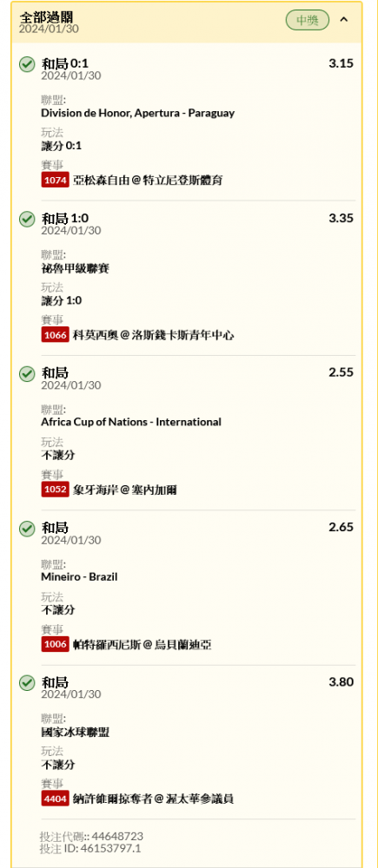
Task: Open match 亞松森自由 @ 特立尼登斯體育
Action: pos(148,181)
